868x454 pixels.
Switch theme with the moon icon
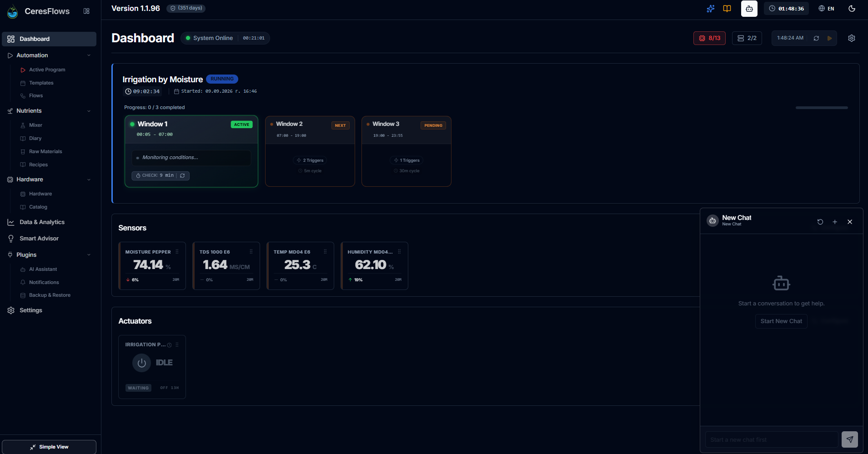point(852,9)
